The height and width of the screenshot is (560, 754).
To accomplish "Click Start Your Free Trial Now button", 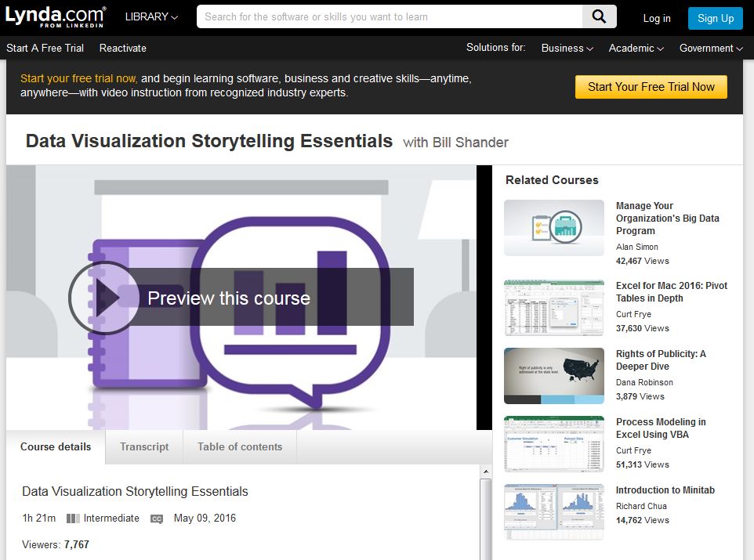I will [x=651, y=87].
